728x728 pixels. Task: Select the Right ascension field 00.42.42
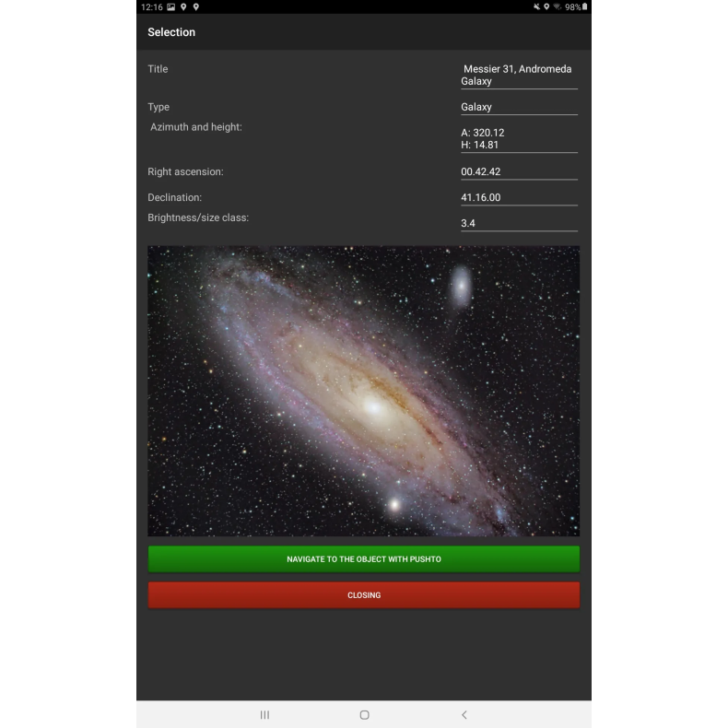coord(519,171)
